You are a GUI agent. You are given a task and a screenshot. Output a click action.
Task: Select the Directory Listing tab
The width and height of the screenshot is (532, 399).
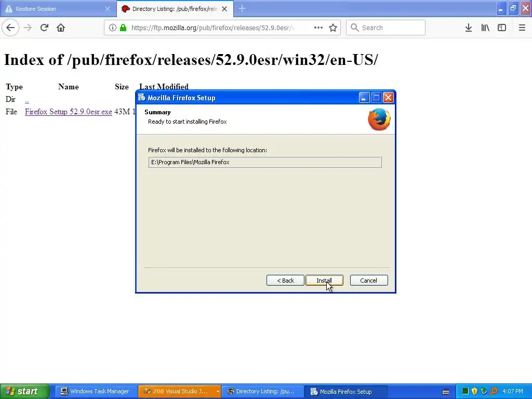coord(175,9)
